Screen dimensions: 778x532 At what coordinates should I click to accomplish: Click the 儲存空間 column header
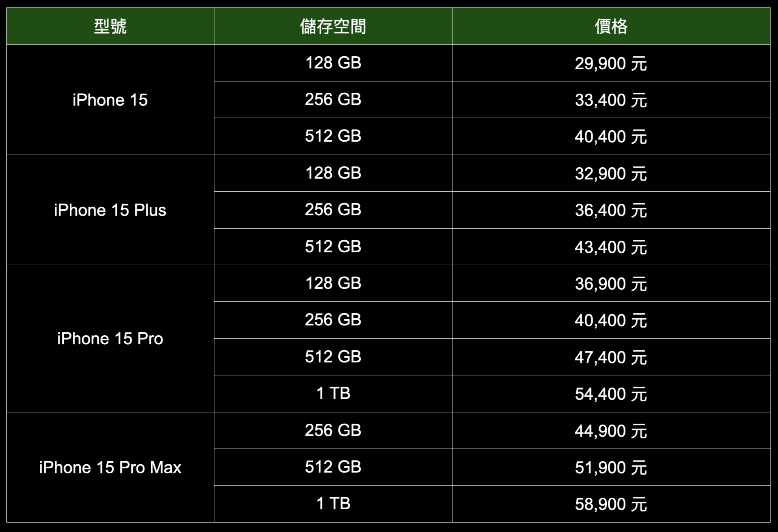pyautogui.click(x=333, y=26)
